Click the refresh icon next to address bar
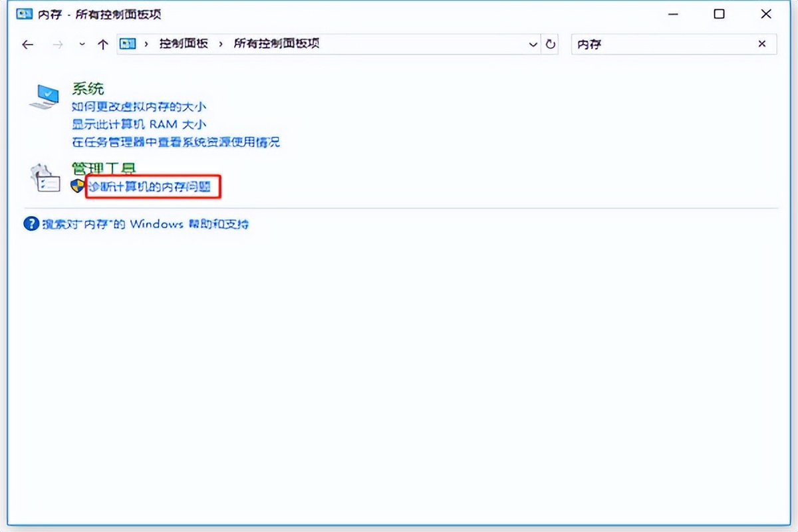Viewport: 798px width, 532px height. (x=551, y=44)
